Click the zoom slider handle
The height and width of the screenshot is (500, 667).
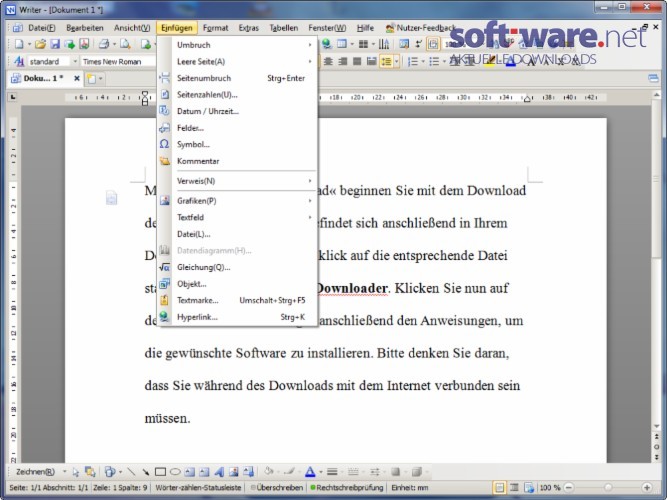point(608,488)
